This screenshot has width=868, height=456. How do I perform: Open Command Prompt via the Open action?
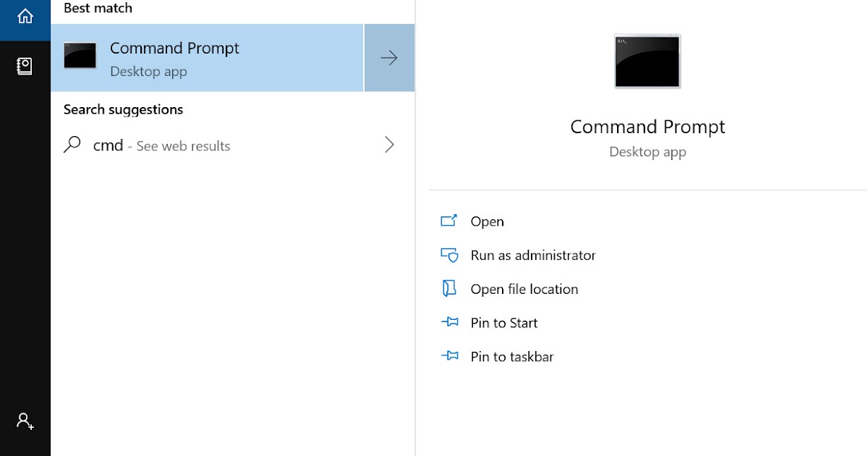[x=488, y=221]
